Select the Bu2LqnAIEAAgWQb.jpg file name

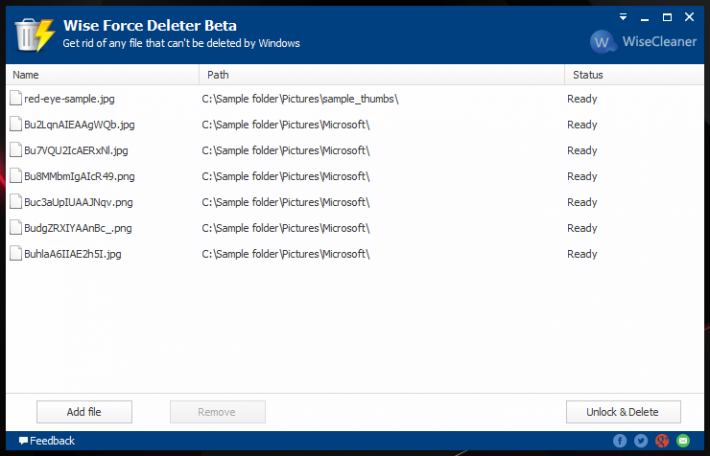[x=79, y=125]
